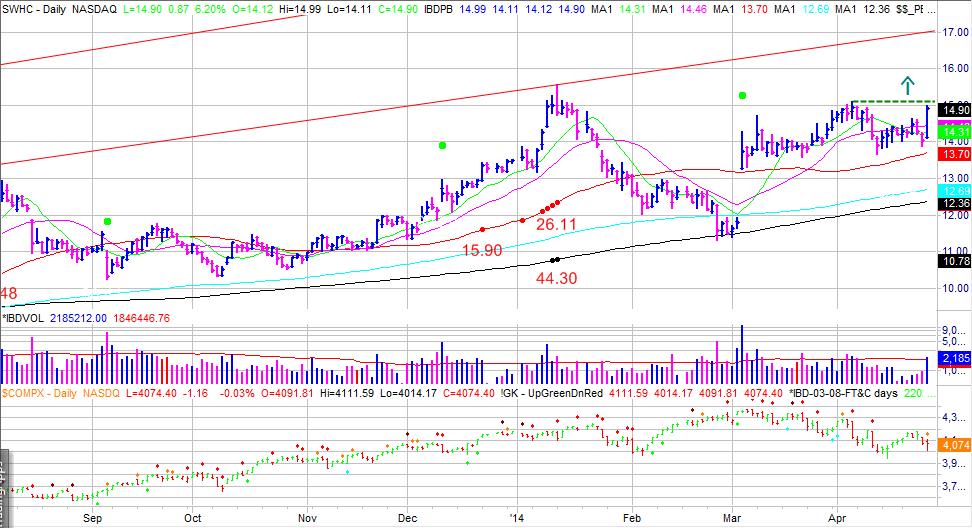Viewport: 972px width, 528px height.
Task: Click the 17.00 price axis label
Action: point(955,32)
